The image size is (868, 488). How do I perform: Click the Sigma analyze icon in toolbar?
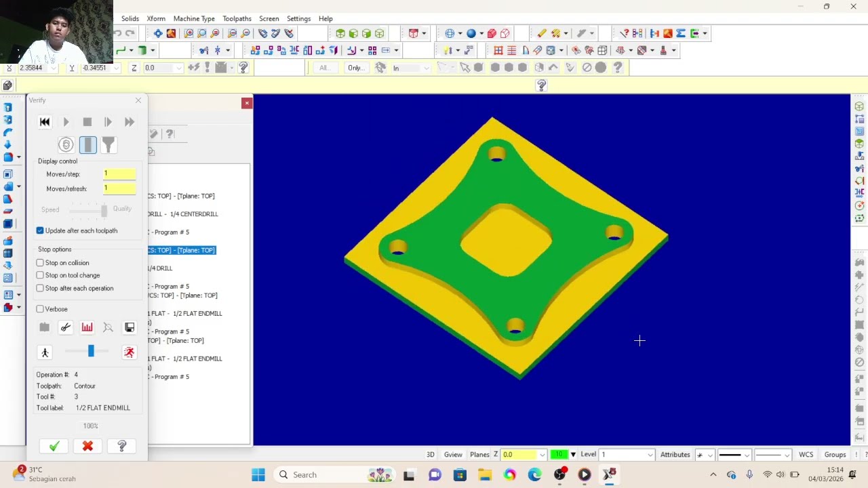[681, 33]
